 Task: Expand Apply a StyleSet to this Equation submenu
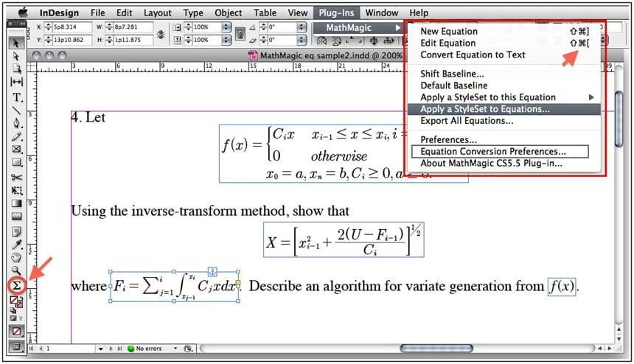tap(591, 97)
